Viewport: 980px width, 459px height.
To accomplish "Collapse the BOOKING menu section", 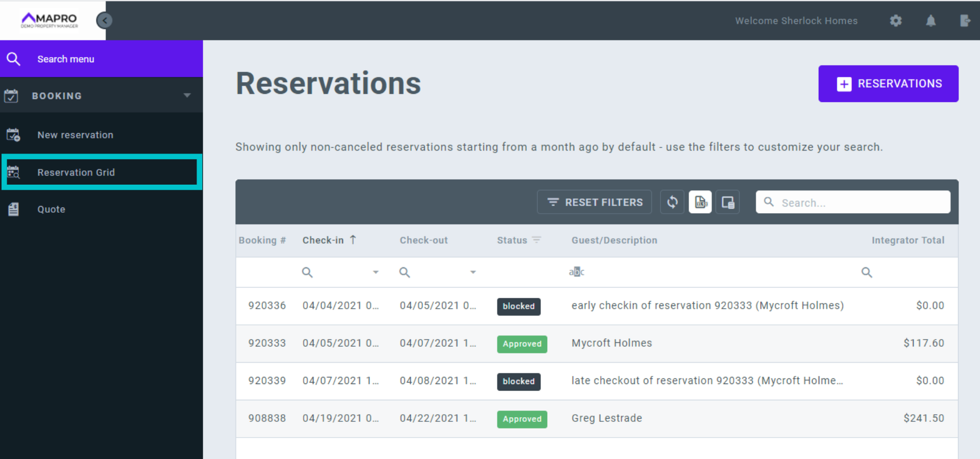I will pos(187,95).
